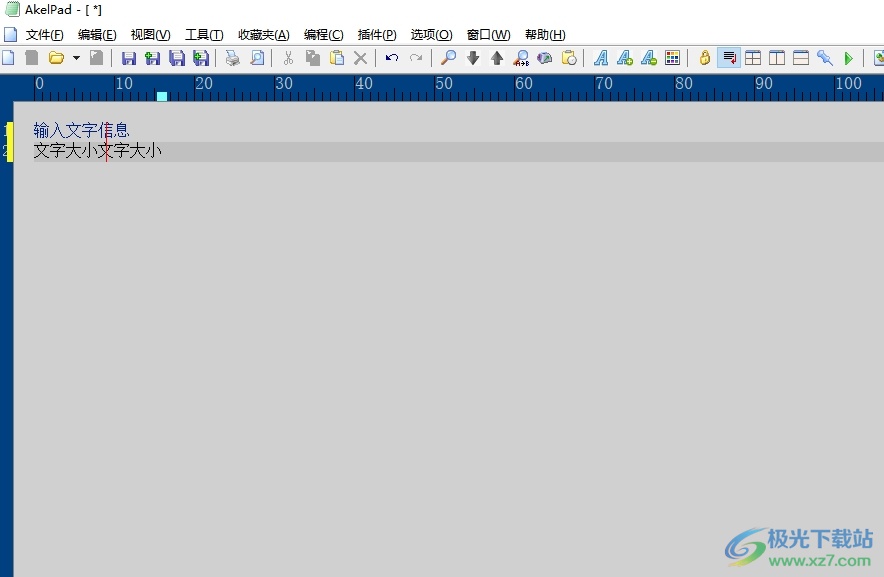Click the Go to line icon
This screenshot has width=884, height=577.
[x=545, y=58]
